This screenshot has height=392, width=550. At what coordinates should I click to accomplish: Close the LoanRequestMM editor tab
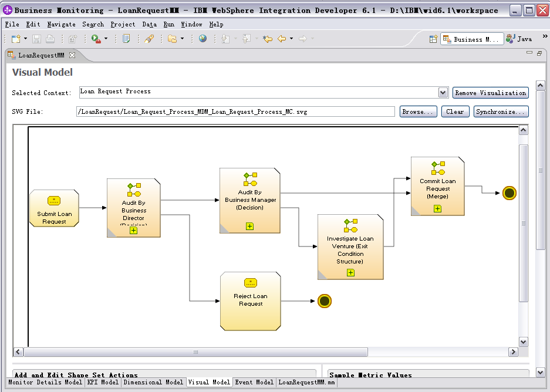click(72, 55)
